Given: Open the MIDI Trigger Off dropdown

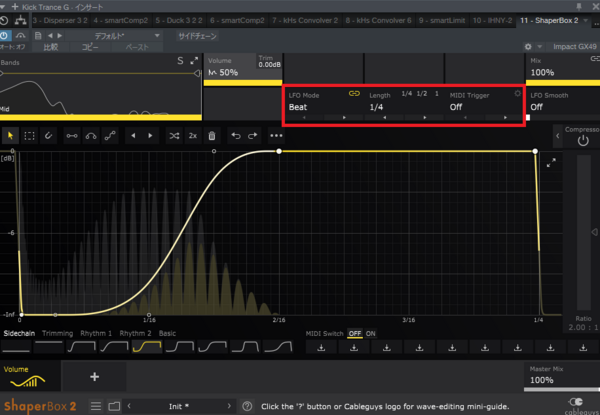Looking at the screenshot, I should (x=457, y=106).
